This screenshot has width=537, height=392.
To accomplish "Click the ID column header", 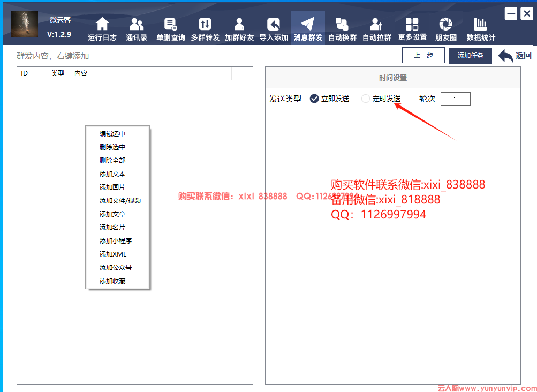I will [31, 73].
